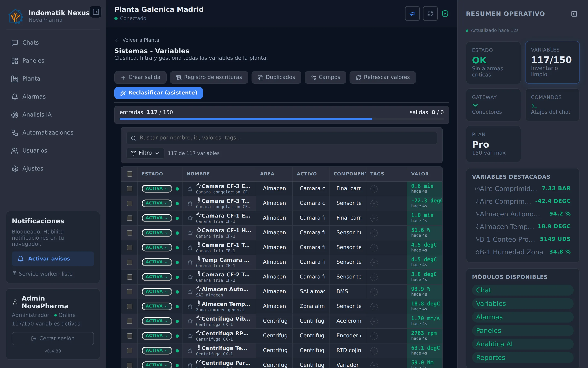Check the Temp Camara ... row checkbox
Screen dimensions: 588x368
coord(129,262)
